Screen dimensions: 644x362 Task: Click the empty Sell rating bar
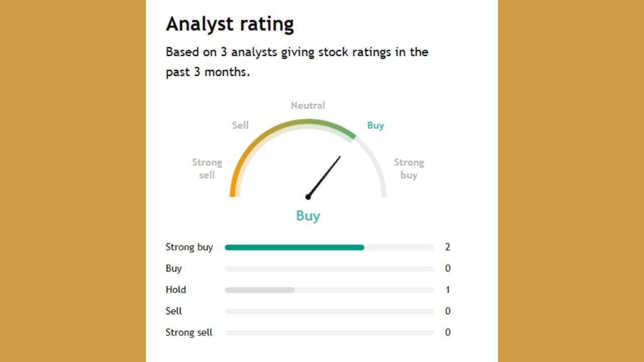tap(329, 312)
